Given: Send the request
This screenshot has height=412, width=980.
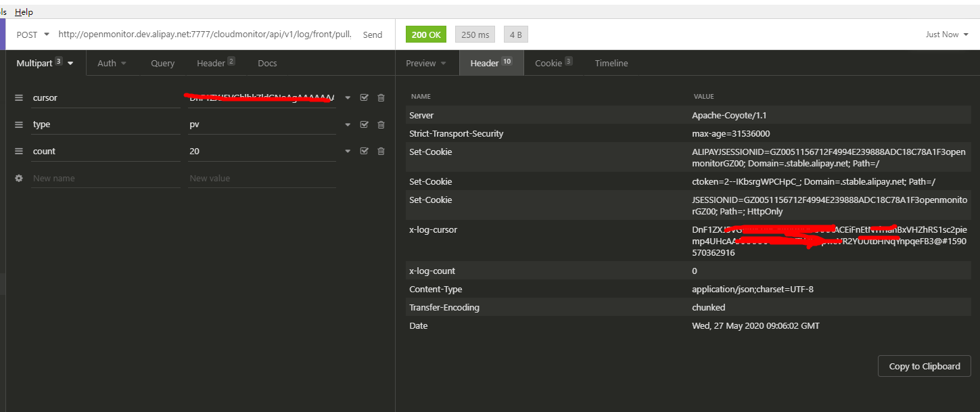Looking at the screenshot, I should tap(373, 35).
